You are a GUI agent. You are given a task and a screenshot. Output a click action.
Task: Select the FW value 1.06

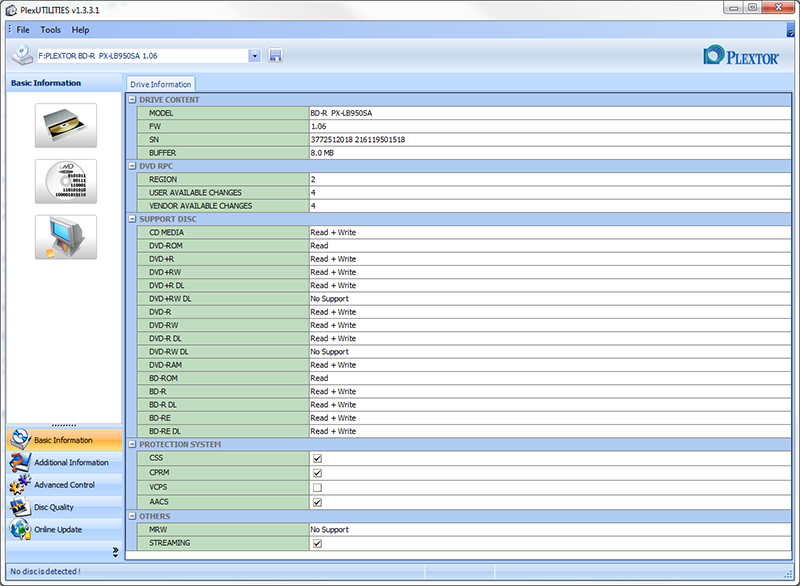coord(318,126)
